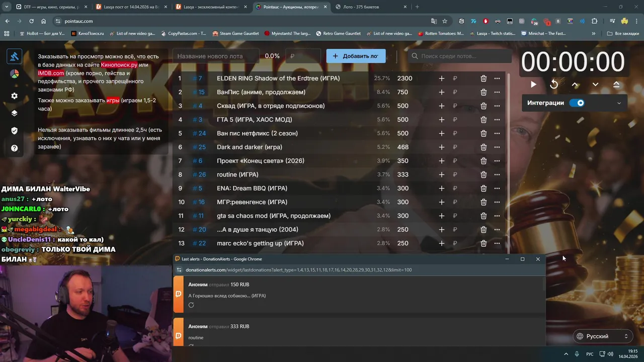Reload the pointauc.com page

31,21
